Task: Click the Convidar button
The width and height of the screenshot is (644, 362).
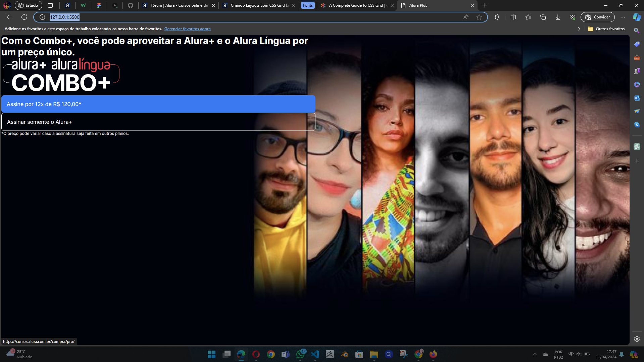Action: tap(598, 17)
